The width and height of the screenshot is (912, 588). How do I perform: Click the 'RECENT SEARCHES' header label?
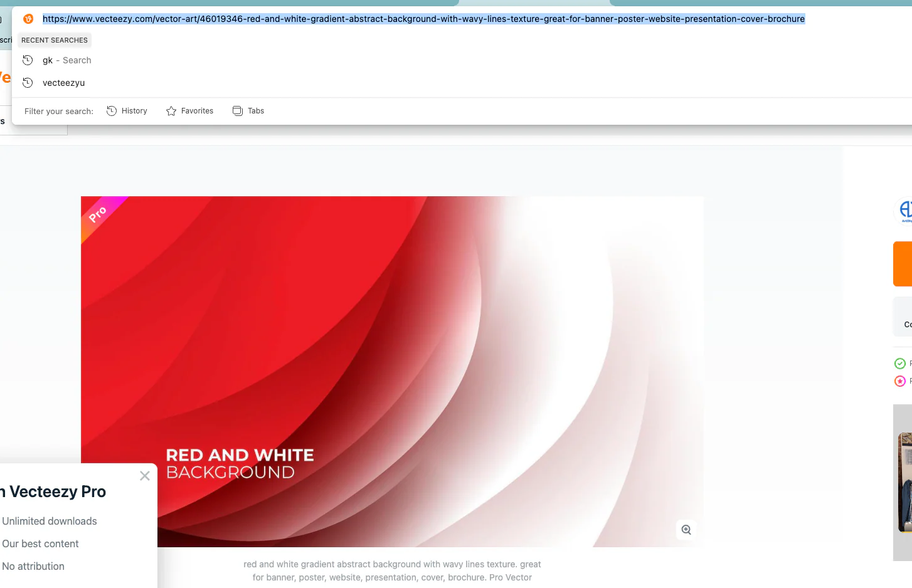(x=55, y=40)
